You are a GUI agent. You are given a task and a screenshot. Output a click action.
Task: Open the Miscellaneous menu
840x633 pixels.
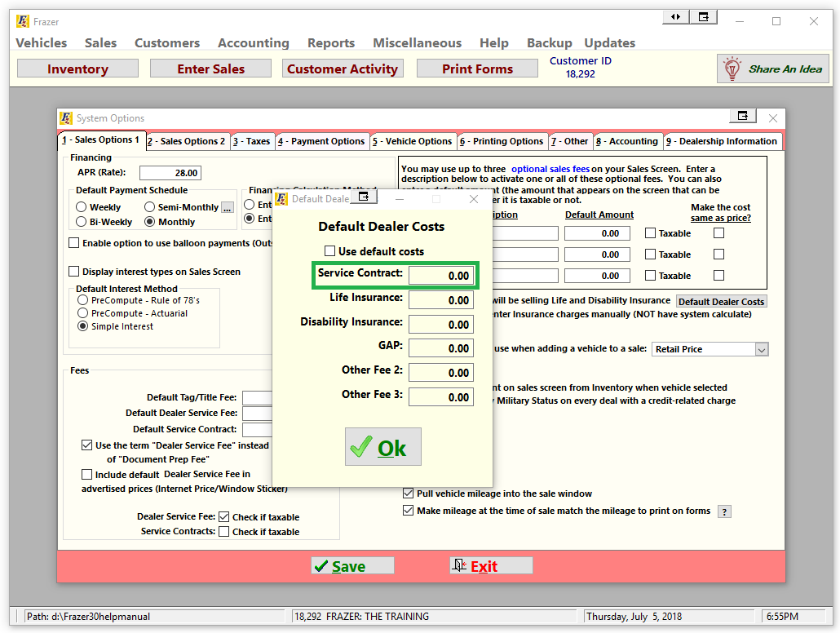pyautogui.click(x=418, y=43)
